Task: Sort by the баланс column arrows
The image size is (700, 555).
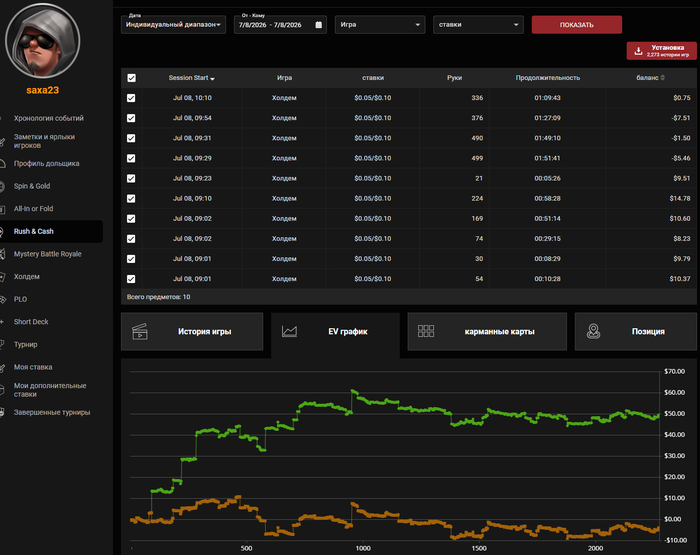Action: [662, 78]
